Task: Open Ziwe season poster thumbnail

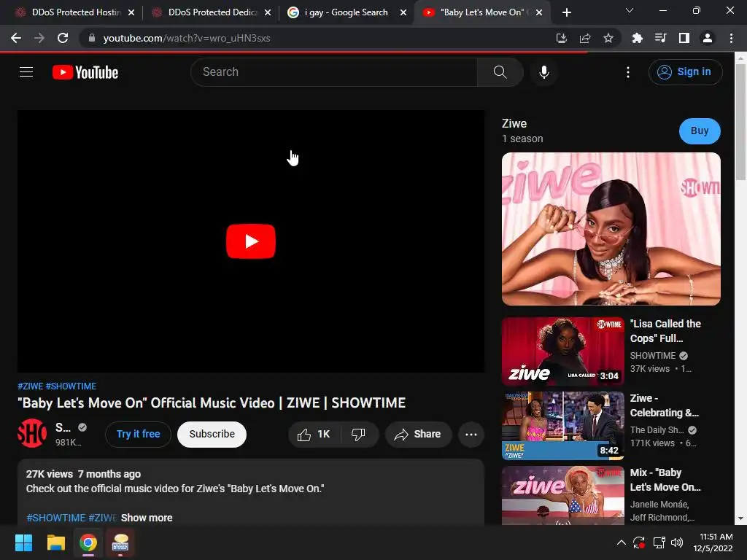Action: pyautogui.click(x=611, y=228)
